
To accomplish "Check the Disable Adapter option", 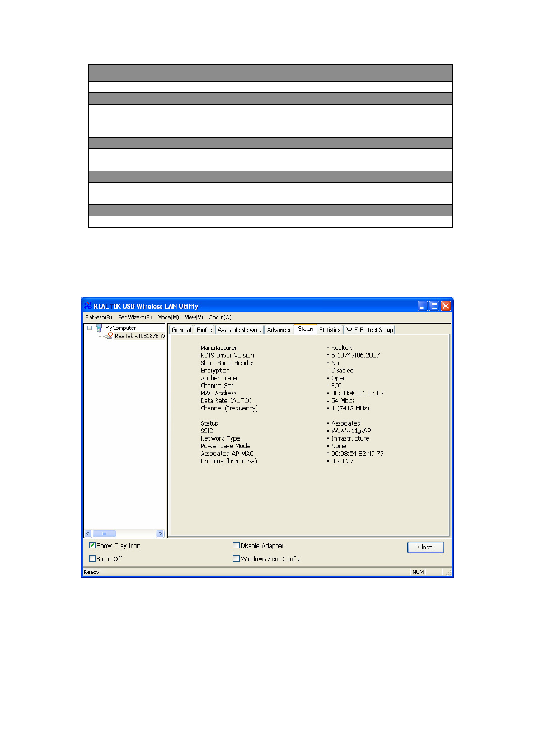I will tap(236, 545).
